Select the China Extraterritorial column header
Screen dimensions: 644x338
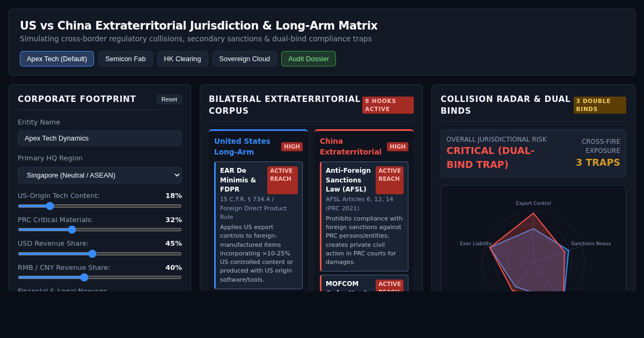pyautogui.click(x=351, y=146)
